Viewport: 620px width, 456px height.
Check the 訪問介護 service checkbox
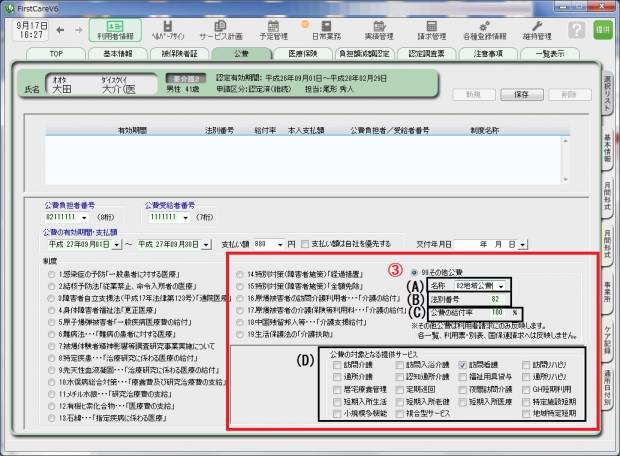click(338, 366)
